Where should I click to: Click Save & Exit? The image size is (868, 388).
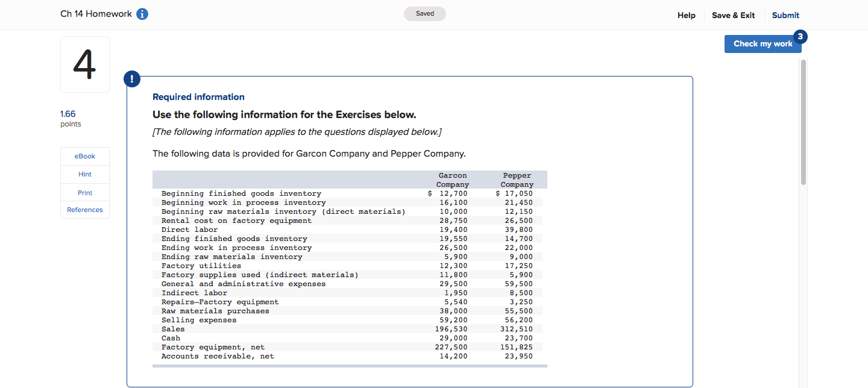(x=733, y=15)
